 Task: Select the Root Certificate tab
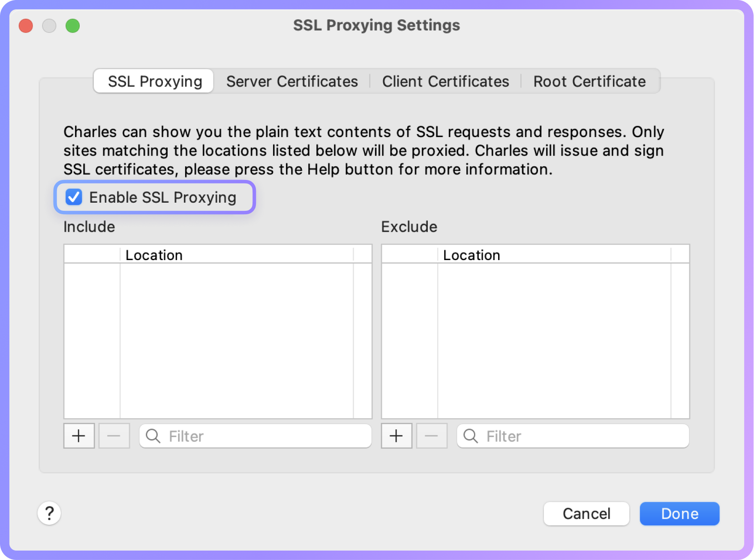click(x=589, y=81)
